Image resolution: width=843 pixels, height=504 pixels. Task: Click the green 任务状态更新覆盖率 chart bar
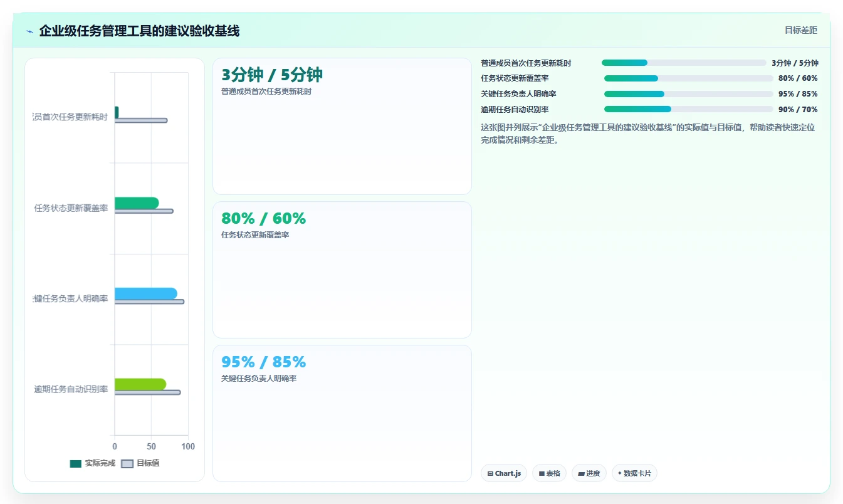pos(137,203)
